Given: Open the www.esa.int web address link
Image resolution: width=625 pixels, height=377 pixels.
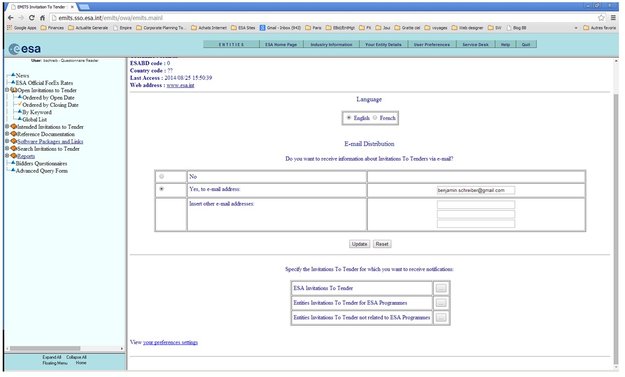Looking at the screenshot, I should [180, 85].
